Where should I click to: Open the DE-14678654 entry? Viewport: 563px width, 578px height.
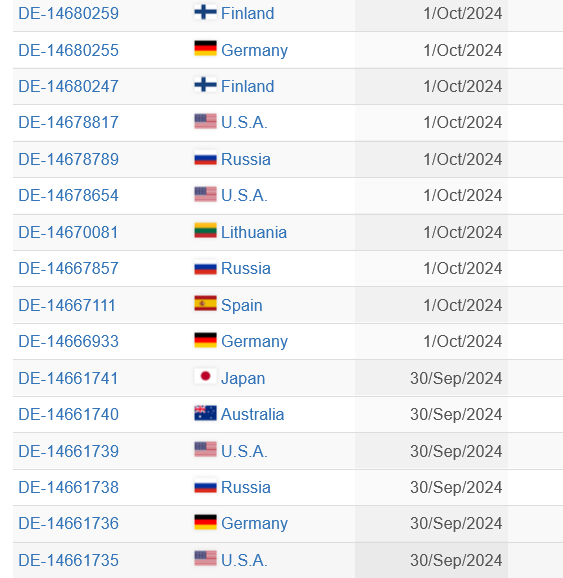69,196
